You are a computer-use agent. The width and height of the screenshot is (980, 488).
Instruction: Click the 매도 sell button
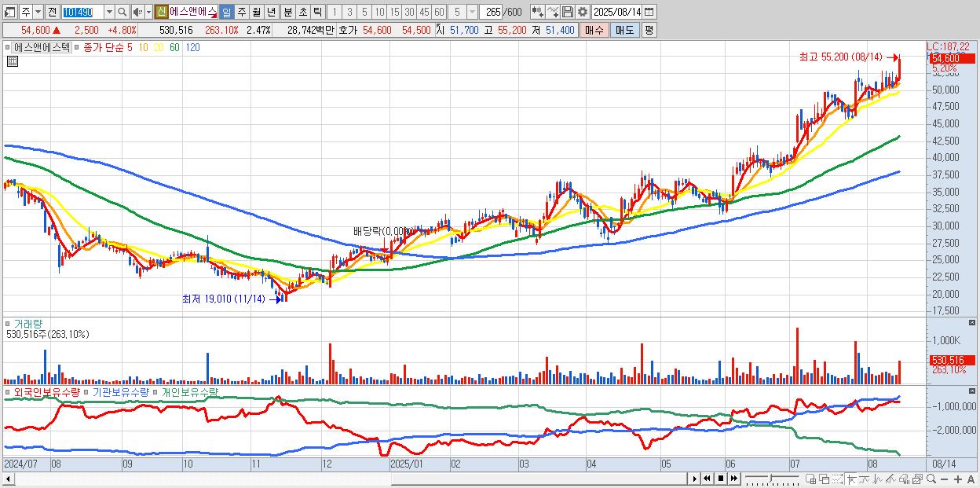pyautogui.click(x=624, y=30)
